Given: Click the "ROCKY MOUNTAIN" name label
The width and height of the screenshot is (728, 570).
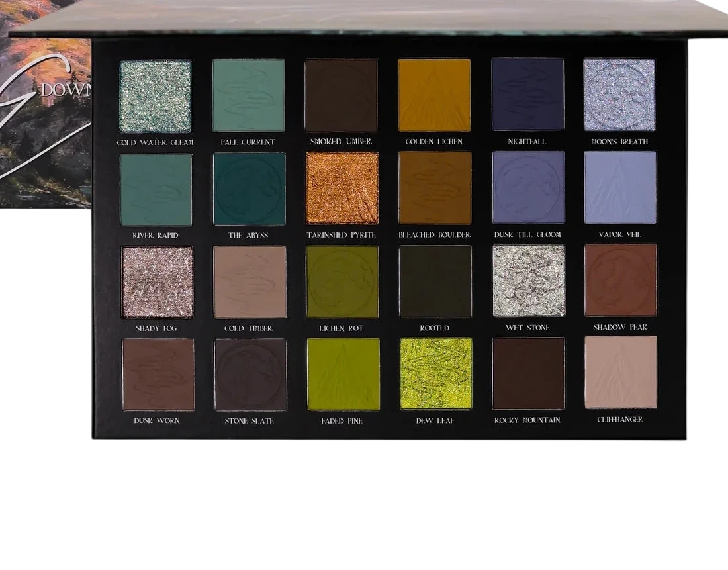Looking at the screenshot, I should click(527, 420).
